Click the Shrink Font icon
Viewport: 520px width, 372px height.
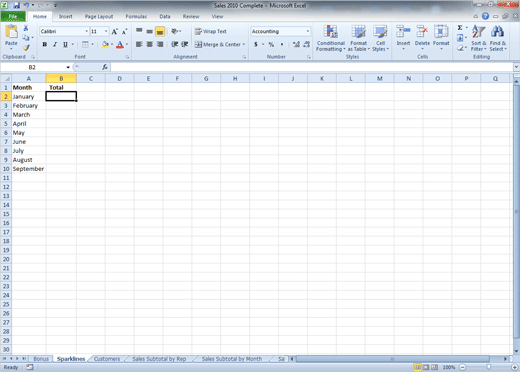point(124,32)
